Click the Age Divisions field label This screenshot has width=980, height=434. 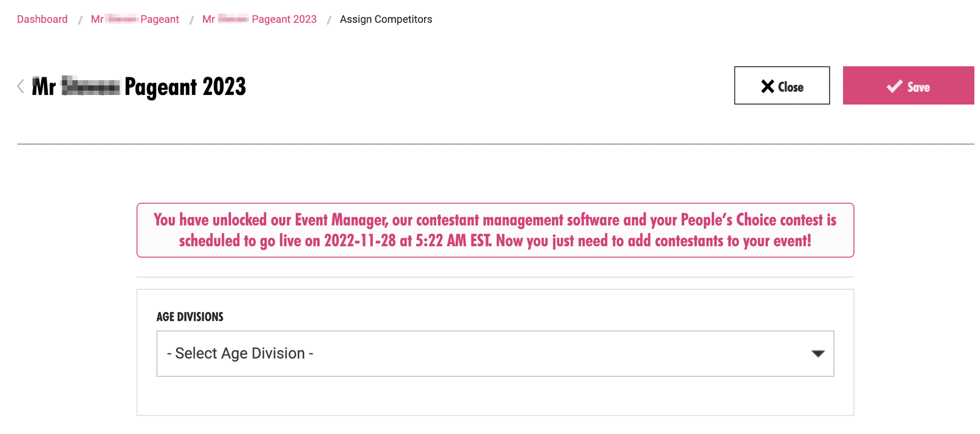click(190, 317)
